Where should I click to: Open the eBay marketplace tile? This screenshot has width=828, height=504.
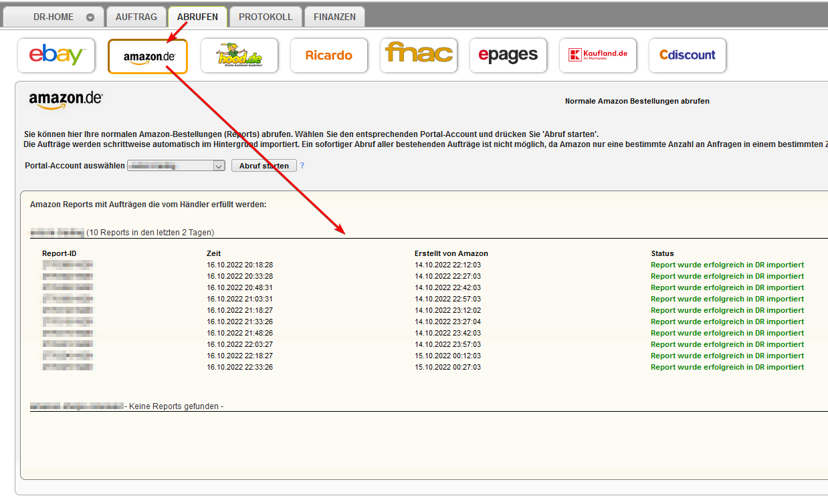(56, 55)
